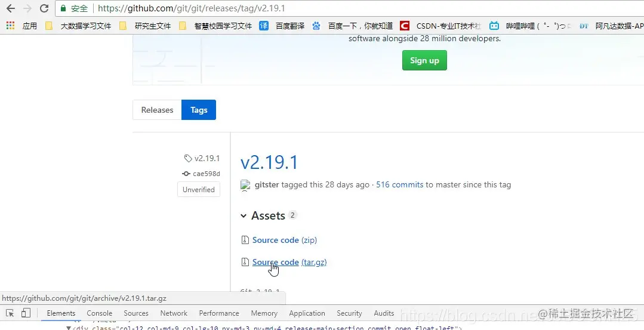Click the zip file icon beside Source code (zip)
The image size is (644, 330).
(x=245, y=240)
